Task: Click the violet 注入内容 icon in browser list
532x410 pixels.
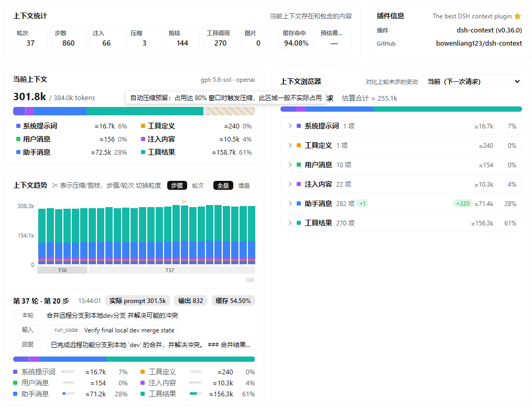Action: [x=299, y=185]
